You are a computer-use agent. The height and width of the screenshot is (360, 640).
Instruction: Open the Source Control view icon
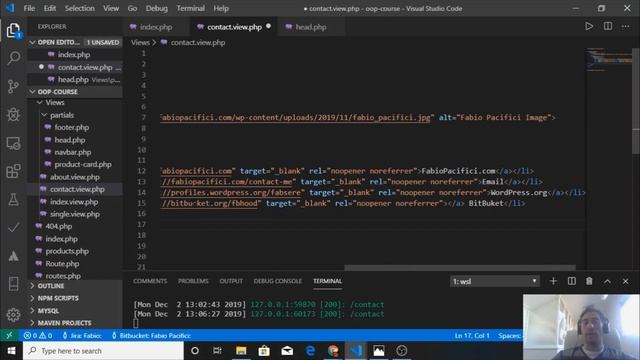(x=13, y=86)
